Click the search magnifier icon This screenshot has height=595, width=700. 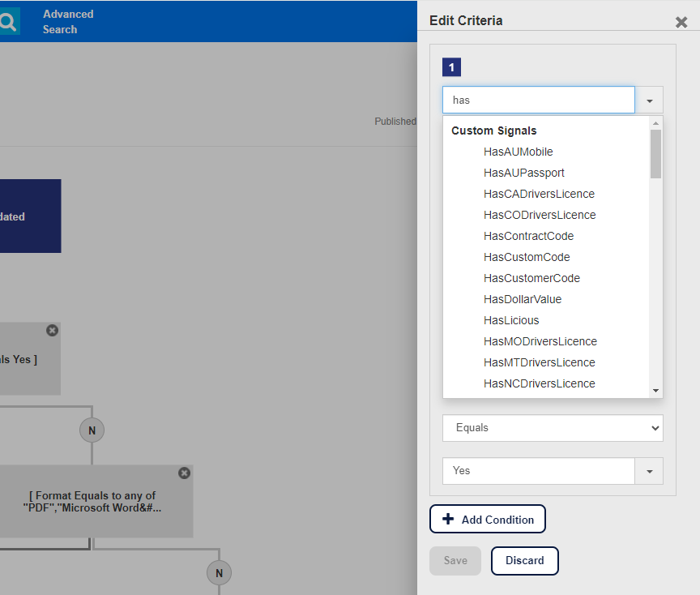[8, 21]
